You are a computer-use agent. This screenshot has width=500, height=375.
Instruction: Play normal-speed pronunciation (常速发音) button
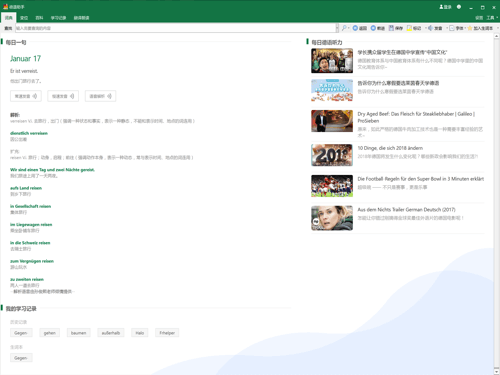[x=26, y=96]
